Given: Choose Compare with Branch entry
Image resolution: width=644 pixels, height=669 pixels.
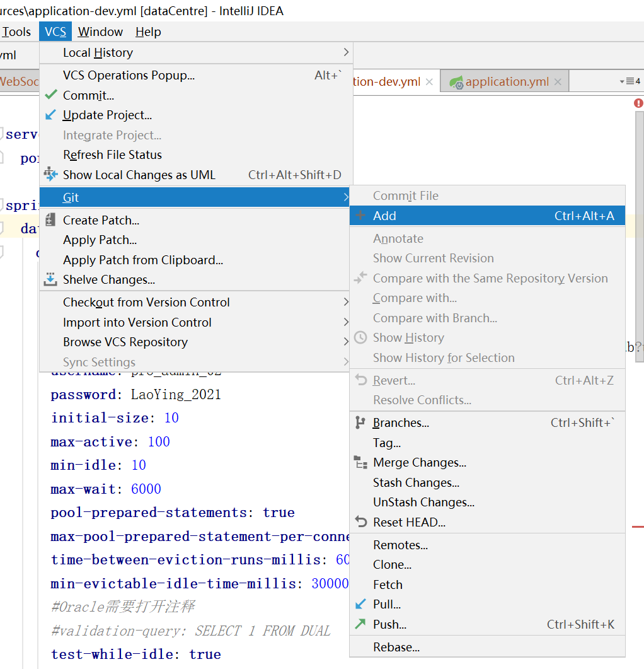Looking at the screenshot, I should (488, 318).
